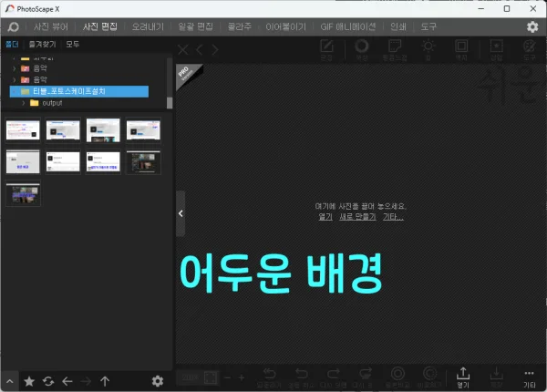Click the 기타... link in canvas
This screenshot has height=392, width=547.
[393, 217]
